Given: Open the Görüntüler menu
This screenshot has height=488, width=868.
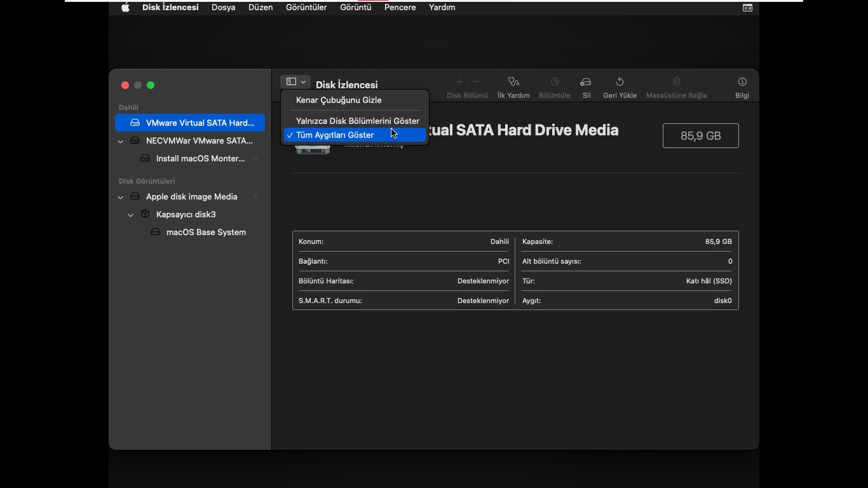Looking at the screenshot, I should [x=306, y=8].
